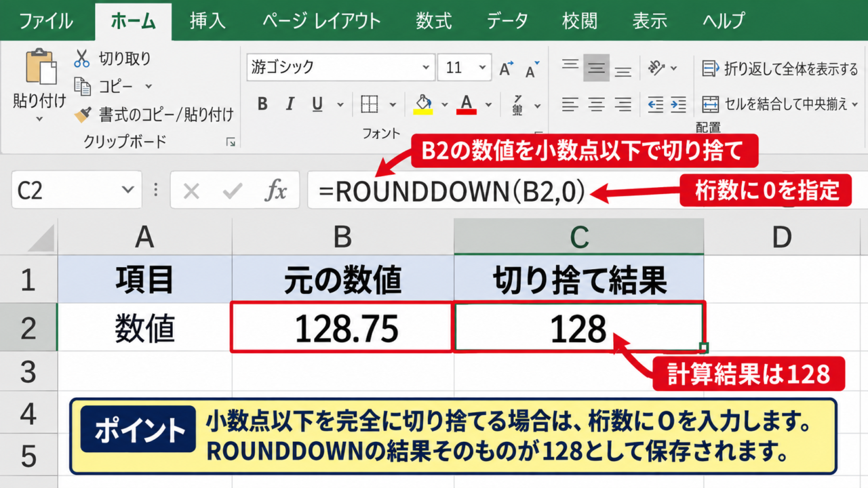Switch to the 挿入 tab
The height and width of the screenshot is (488, 868).
click(x=208, y=20)
